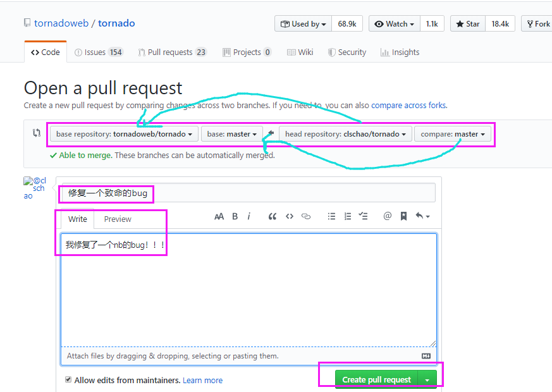Click the Markdown supported icon
The image size is (552, 392).
click(426, 356)
